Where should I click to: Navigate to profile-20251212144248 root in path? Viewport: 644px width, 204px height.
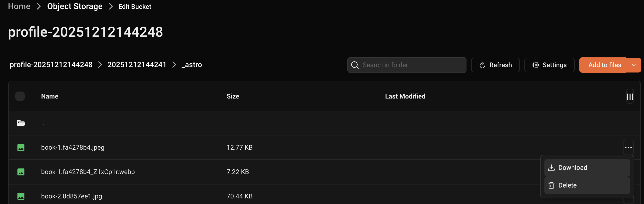(51, 65)
